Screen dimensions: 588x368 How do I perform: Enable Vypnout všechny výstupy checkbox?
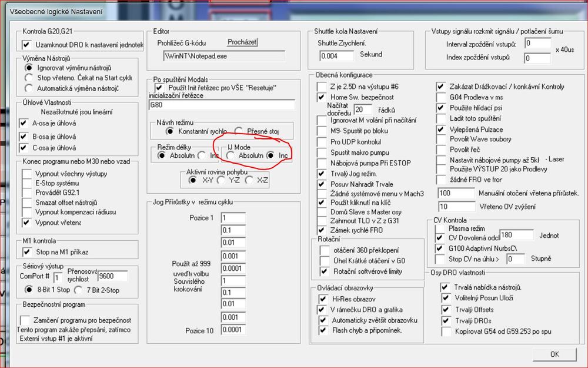(26, 174)
